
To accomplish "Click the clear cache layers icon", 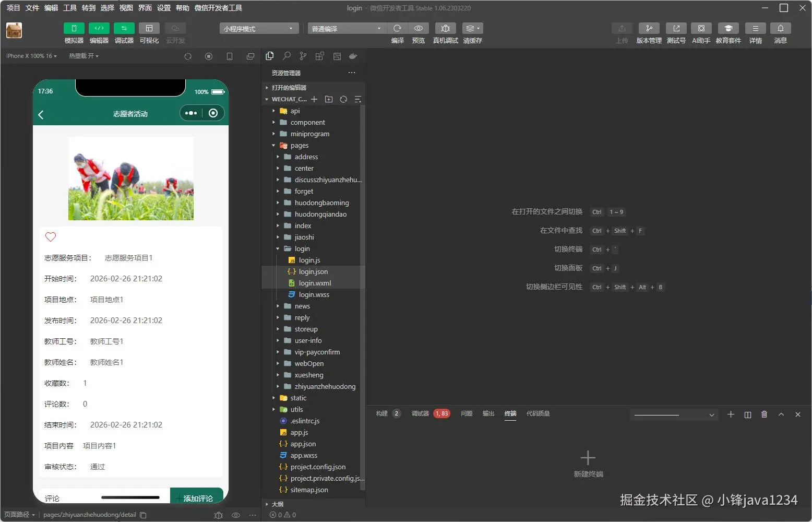I will [472, 28].
